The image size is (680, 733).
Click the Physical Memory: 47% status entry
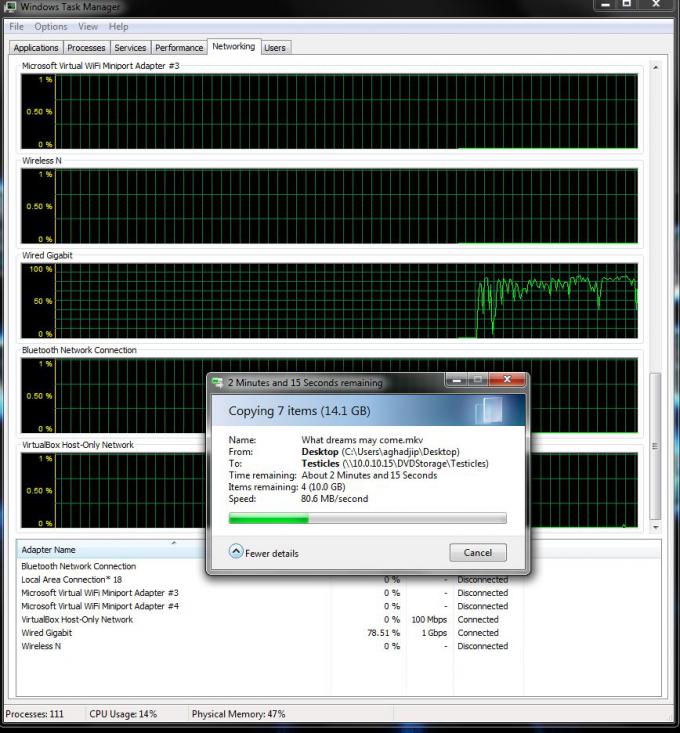[x=238, y=714]
